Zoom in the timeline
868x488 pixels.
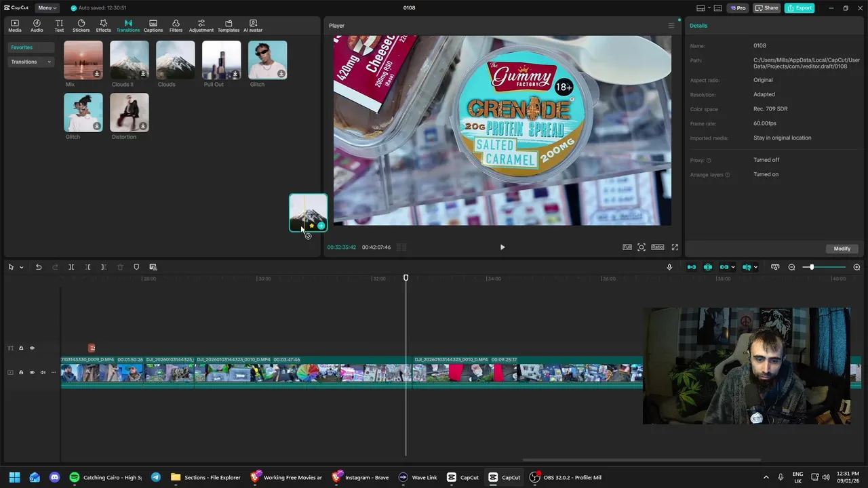pos(856,267)
